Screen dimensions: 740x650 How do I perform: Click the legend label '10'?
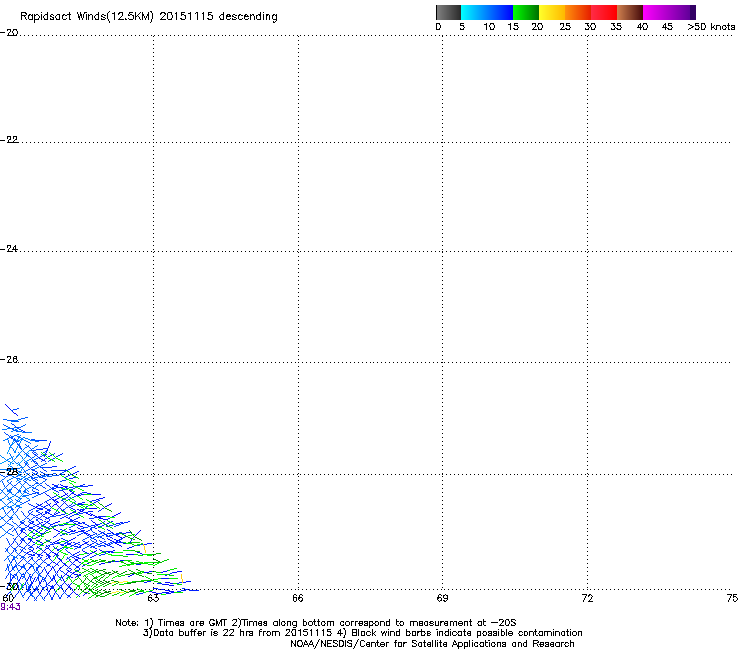(489, 27)
